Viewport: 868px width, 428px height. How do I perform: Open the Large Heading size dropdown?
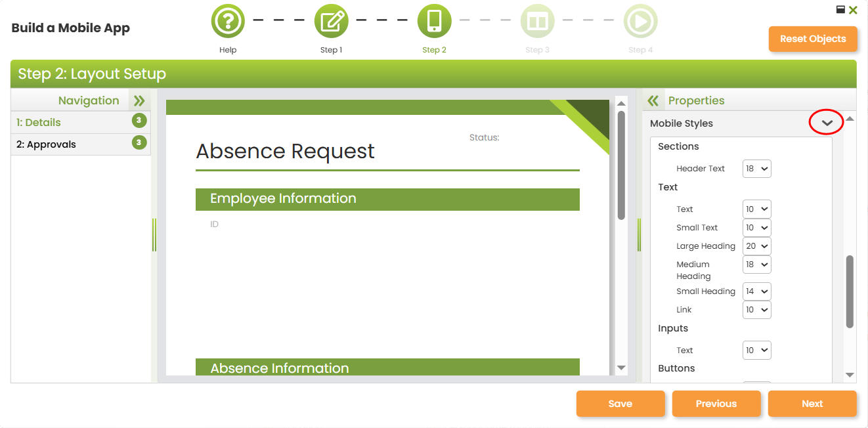756,246
